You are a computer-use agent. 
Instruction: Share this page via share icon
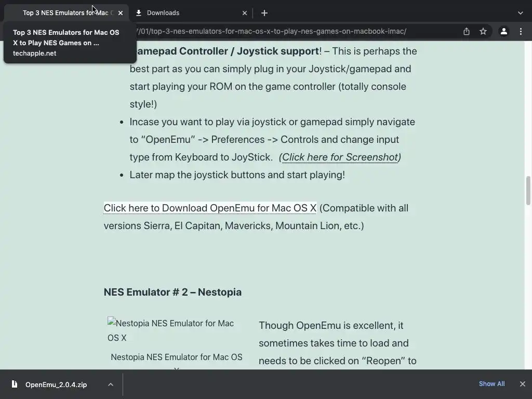tap(467, 31)
